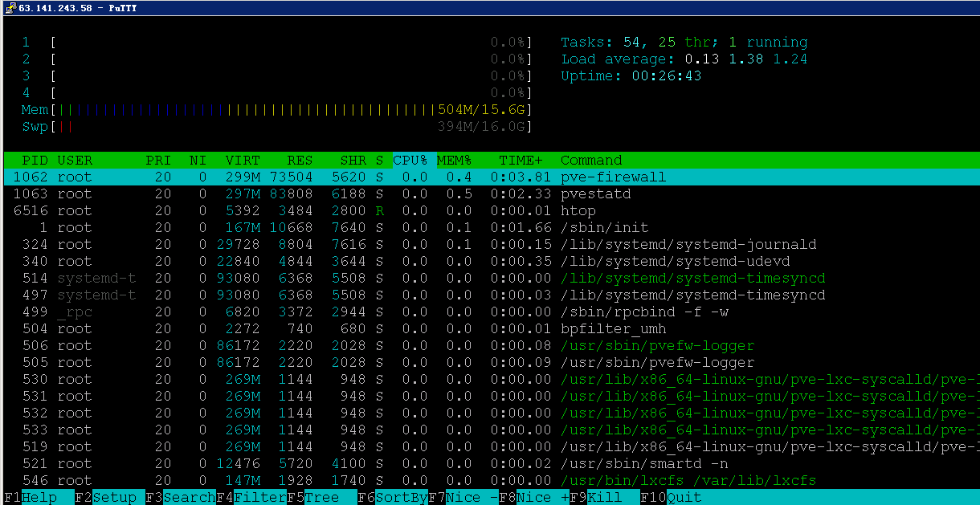
Task: Open F2 Setup in htop footer
Action: point(110,498)
